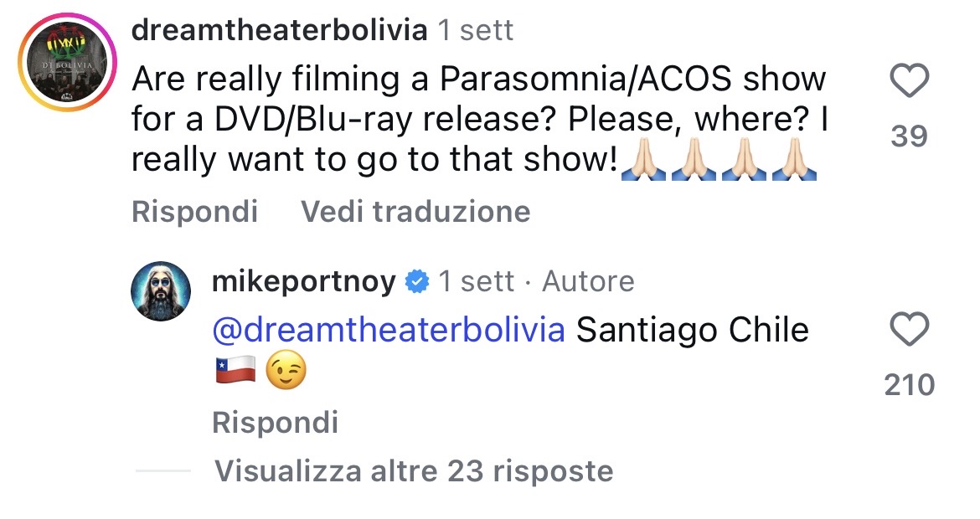Click the blue verified badge next to mikeportnoy
980x519 pixels.
pos(416,282)
